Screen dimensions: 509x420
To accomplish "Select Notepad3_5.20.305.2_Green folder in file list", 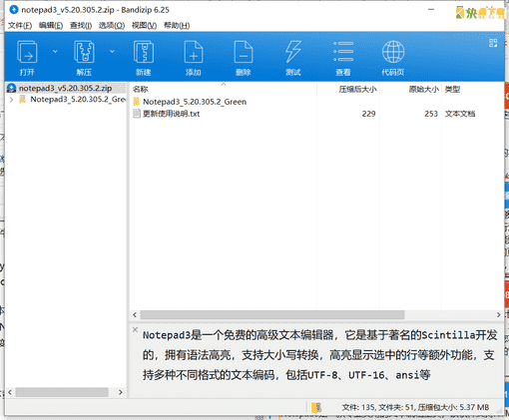I will click(x=195, y=102).
